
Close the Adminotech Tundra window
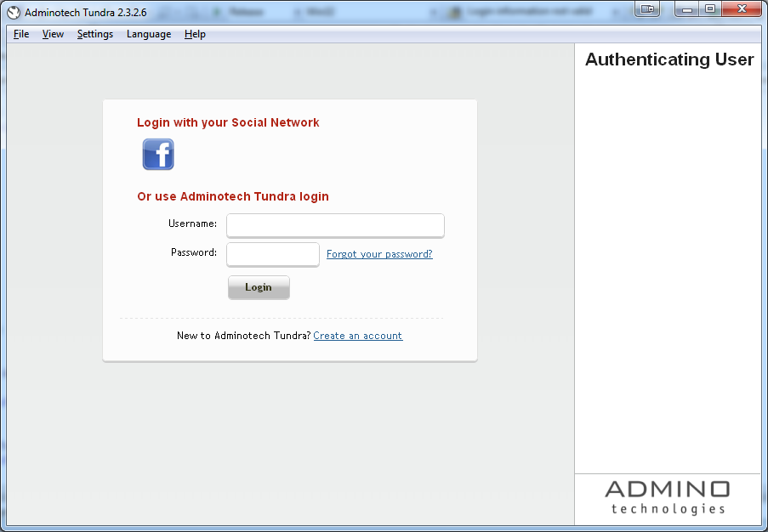[x=742, y=8]
